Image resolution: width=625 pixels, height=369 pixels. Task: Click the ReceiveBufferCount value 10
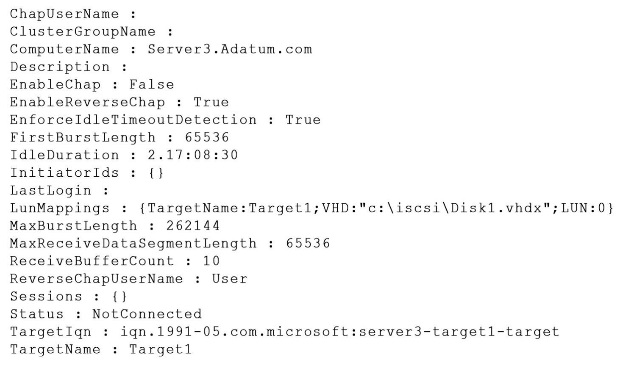211,261
